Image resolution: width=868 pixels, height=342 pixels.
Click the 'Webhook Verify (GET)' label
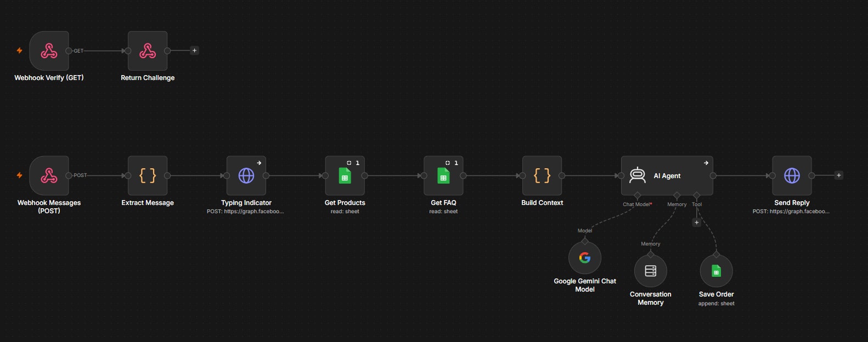pos(49,78)
